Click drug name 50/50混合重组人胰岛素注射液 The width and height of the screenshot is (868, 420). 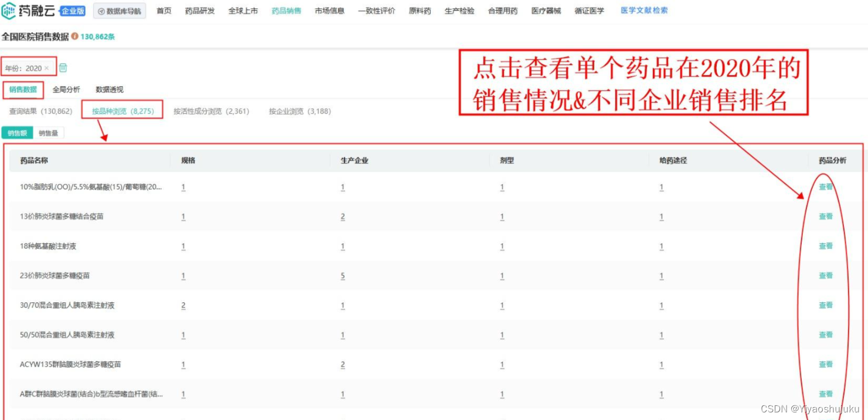(x=67, y=334)
